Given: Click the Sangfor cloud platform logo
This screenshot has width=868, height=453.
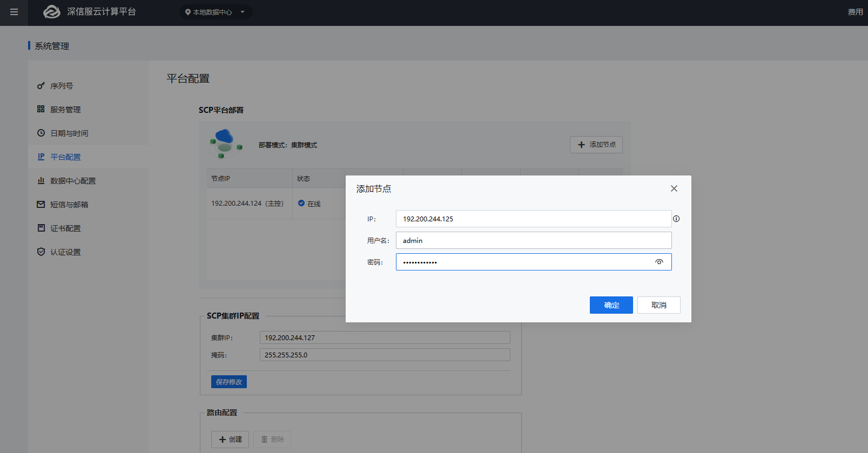Looking at the screenshot, I should (52, 12).
